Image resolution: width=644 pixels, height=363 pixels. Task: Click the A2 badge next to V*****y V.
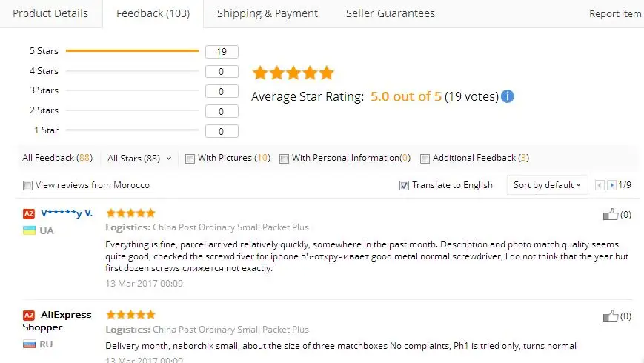click(29, 213)
